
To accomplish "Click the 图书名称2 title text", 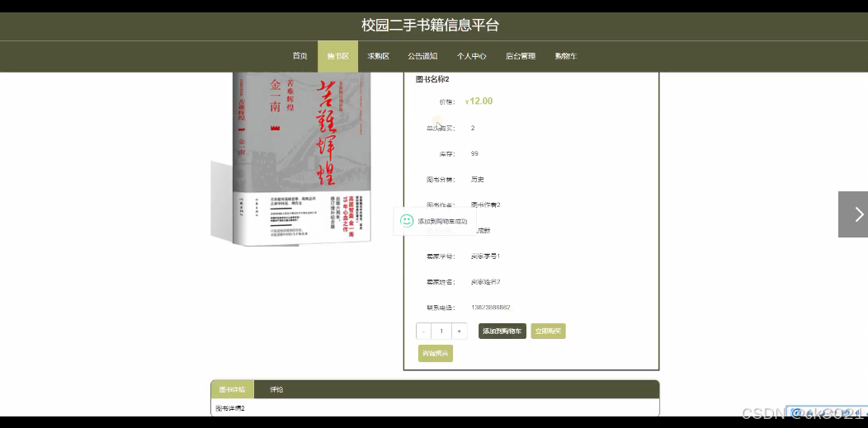I will click(432, 79).
